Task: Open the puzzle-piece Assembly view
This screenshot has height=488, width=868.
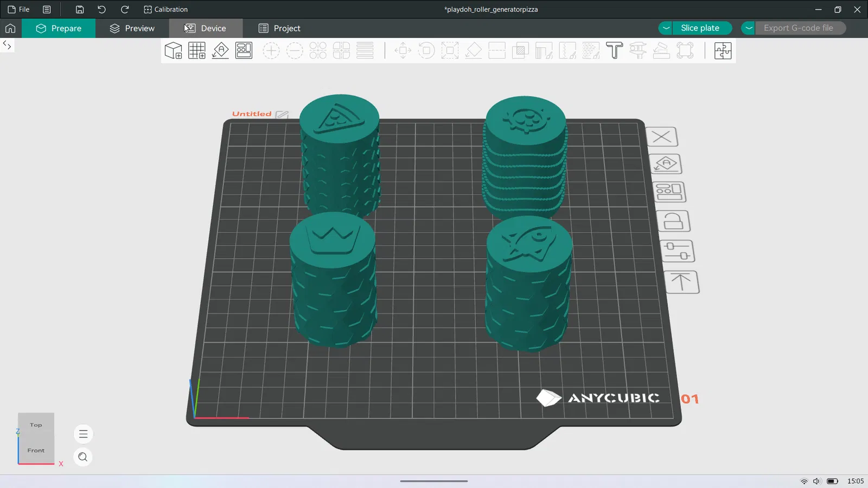Action: (723, 50)
